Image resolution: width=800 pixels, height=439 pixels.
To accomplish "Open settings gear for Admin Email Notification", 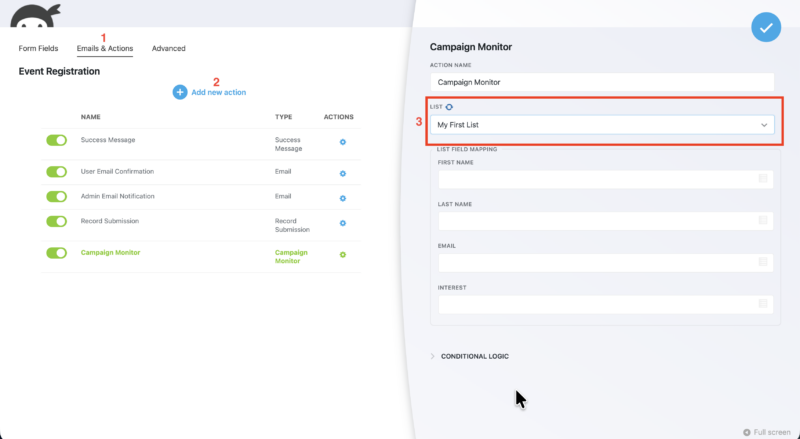I will coord(343,198).
